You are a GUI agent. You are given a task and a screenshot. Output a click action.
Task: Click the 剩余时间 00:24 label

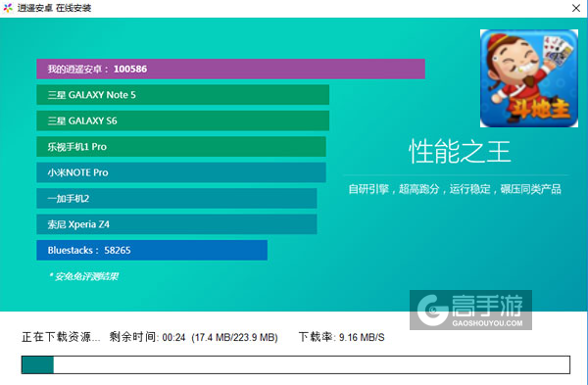pyautogui.click(x=147, y=337)
